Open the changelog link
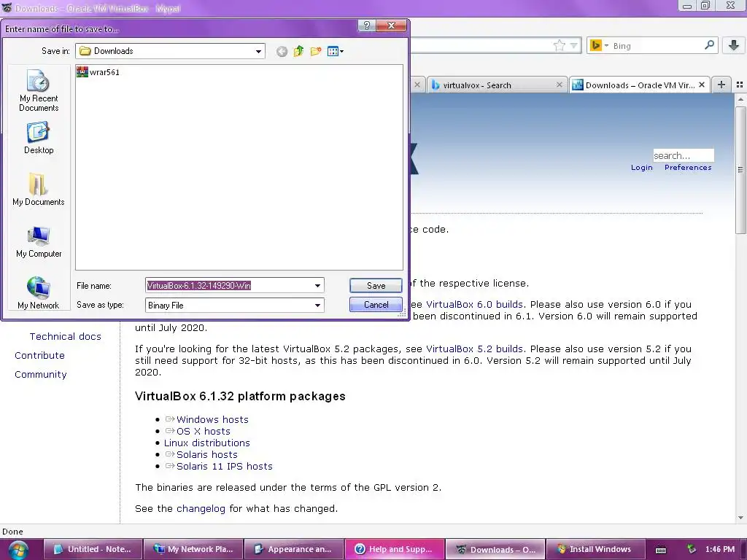This screenshot has height=560, width=747. [201, 508]
